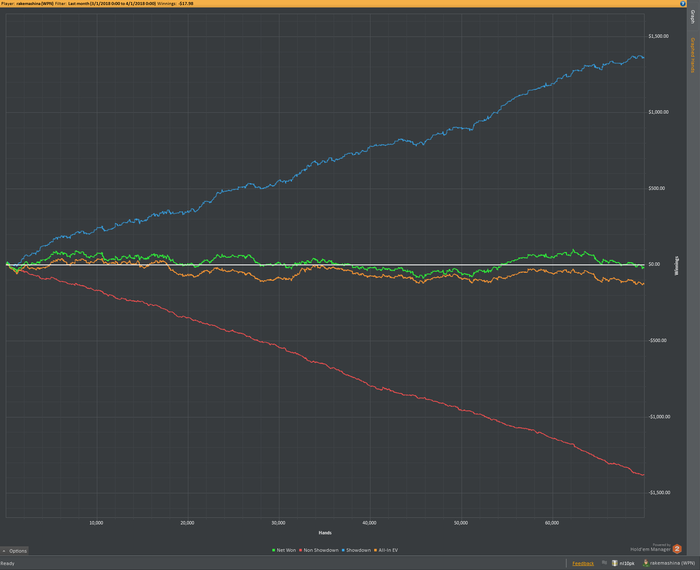Open the Feedback link

(x=583, y=563)
